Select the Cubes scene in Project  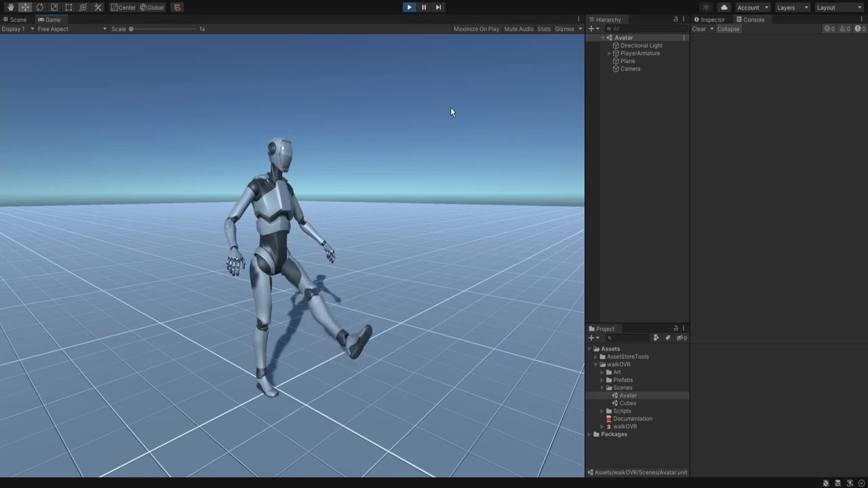(x=627, y=403)
